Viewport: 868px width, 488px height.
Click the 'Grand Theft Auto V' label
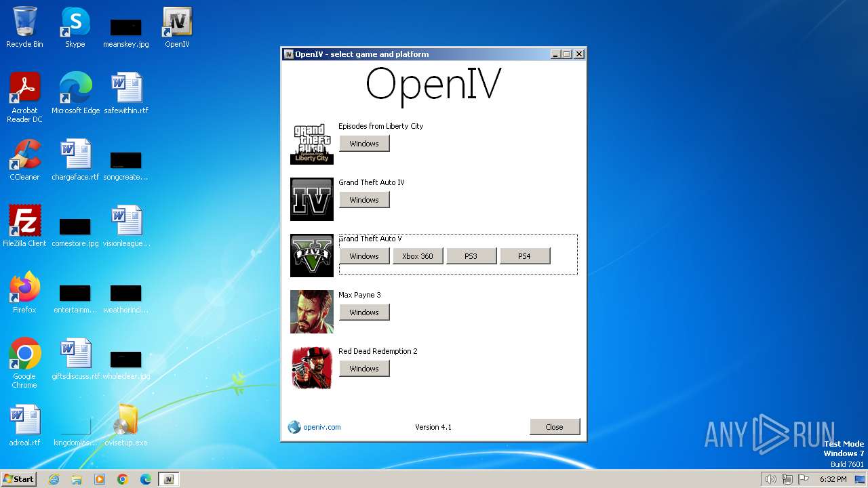pos(370,239)
